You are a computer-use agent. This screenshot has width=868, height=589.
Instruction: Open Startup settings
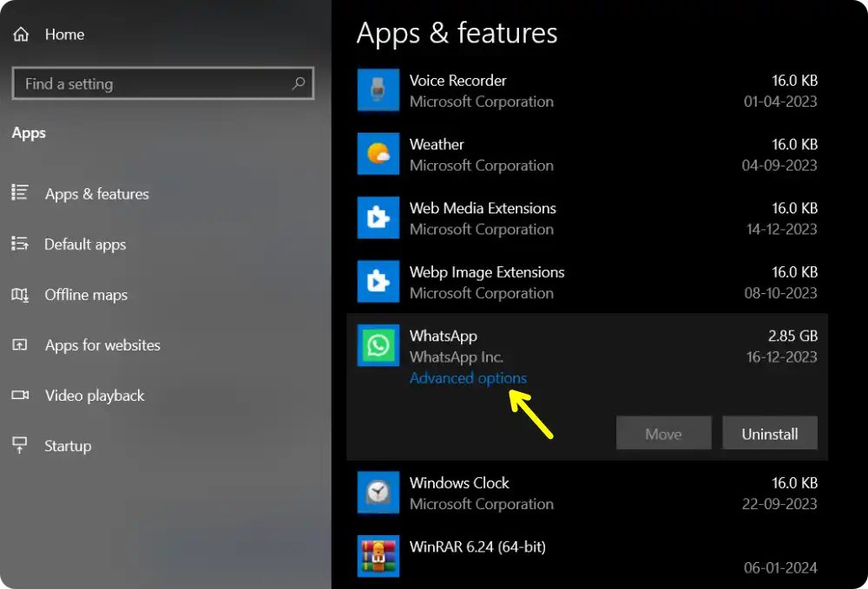68,446
